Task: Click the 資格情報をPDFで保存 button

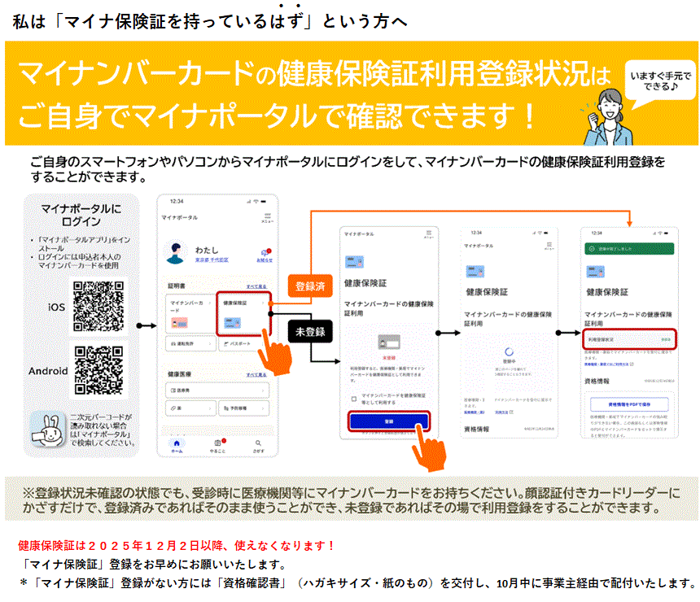Action: 629,404
